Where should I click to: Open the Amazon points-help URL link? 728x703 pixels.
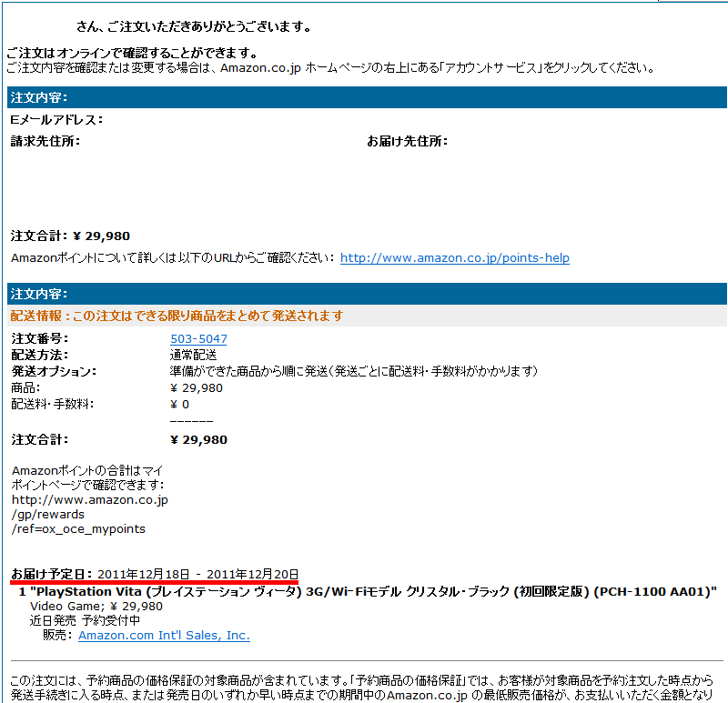pyautogui.click(x=454, y=258)
